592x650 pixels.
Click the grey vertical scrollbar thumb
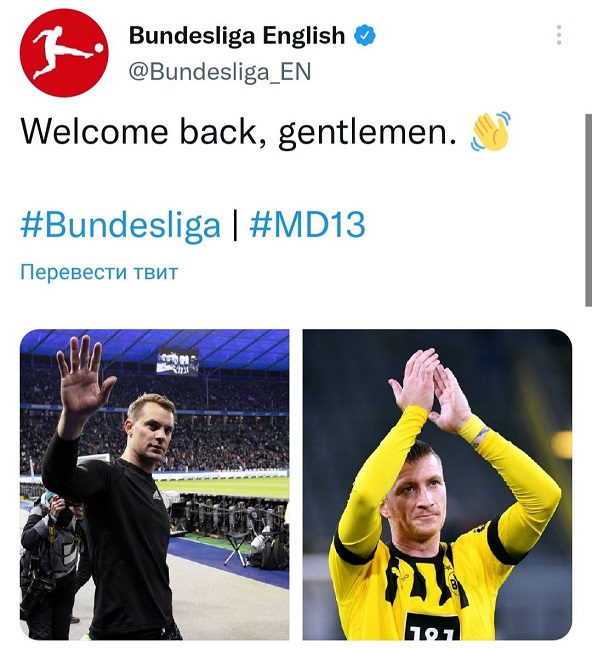588,210
